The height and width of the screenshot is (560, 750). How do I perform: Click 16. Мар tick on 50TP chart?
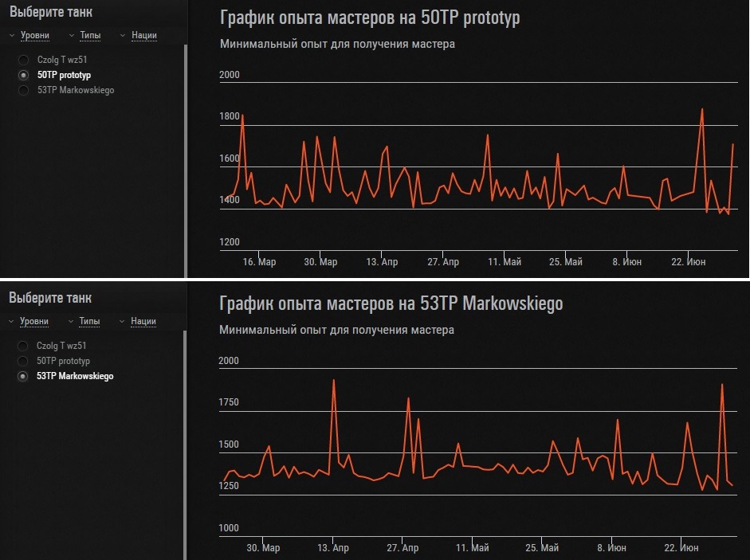tap(259, 262)
